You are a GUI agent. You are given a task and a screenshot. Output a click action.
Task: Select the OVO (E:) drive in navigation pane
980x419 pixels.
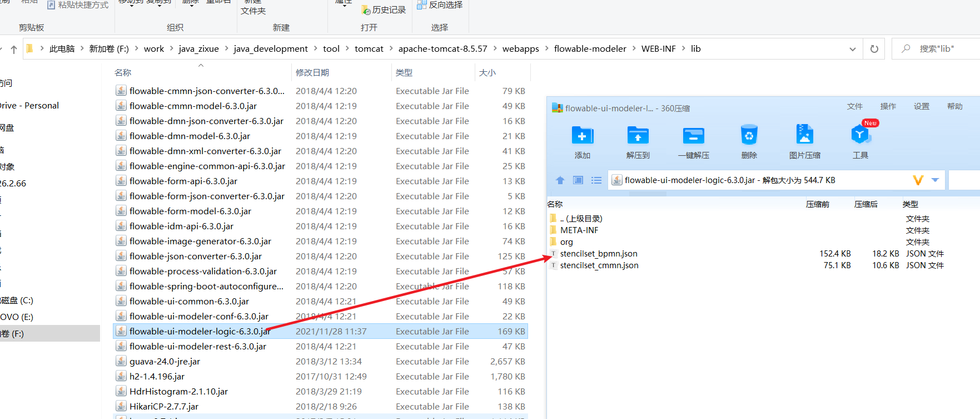17,317
